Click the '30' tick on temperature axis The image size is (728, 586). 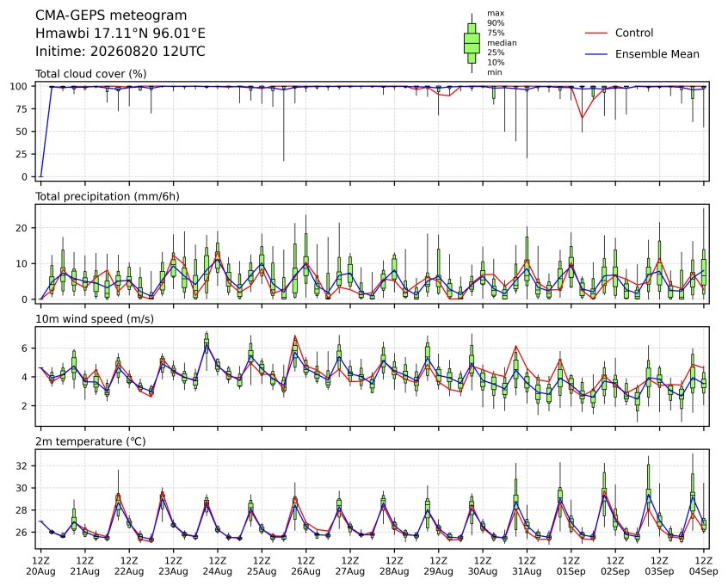coord(22,488)
